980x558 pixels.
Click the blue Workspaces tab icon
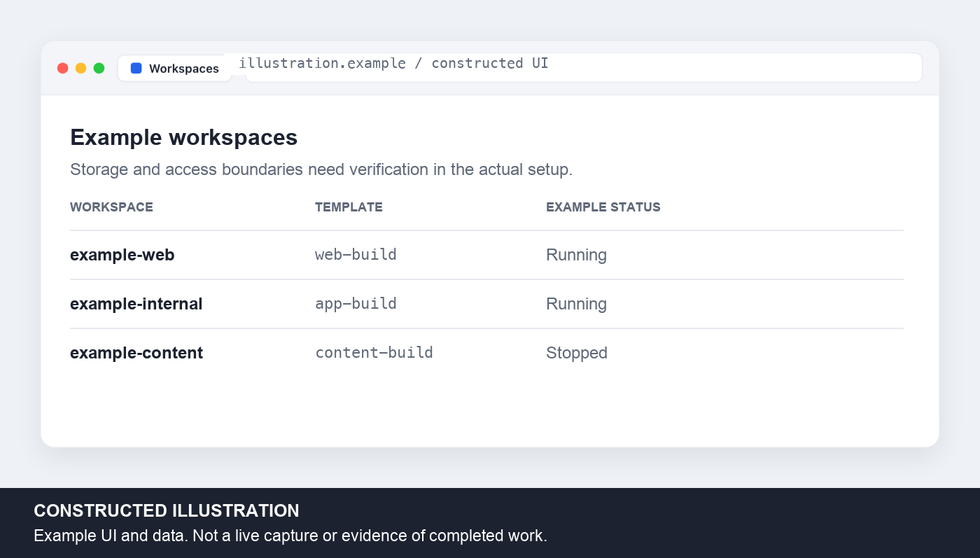136,69
